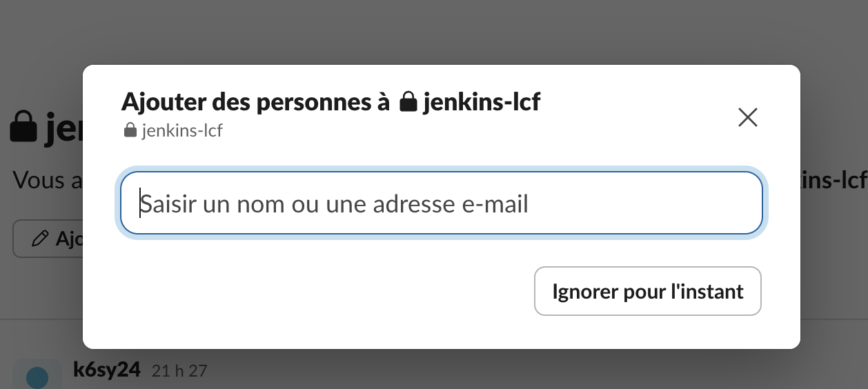Open the k6sy24 username link

[x=106, y=370]
